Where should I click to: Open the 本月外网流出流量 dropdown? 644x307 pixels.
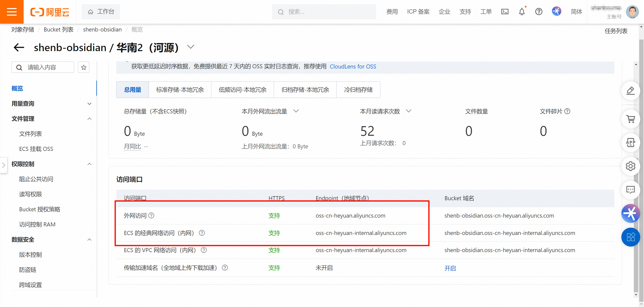point(296,111)
